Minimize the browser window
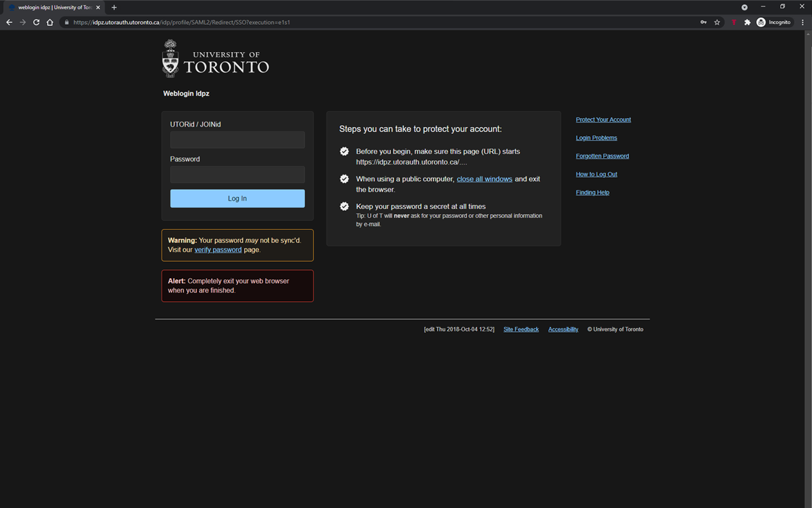This screenshot has width=812, height=508. coord(763,6)
